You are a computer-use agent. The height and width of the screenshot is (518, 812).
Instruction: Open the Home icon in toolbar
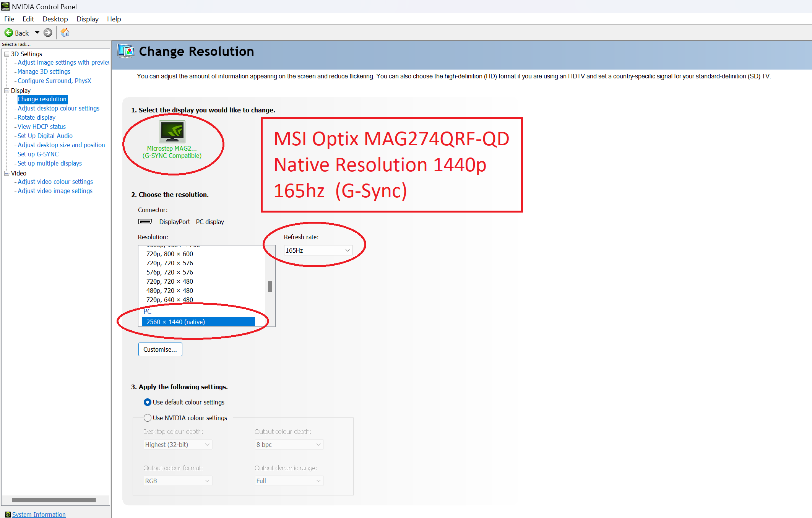pyautogui.click(x=65, y=32)
